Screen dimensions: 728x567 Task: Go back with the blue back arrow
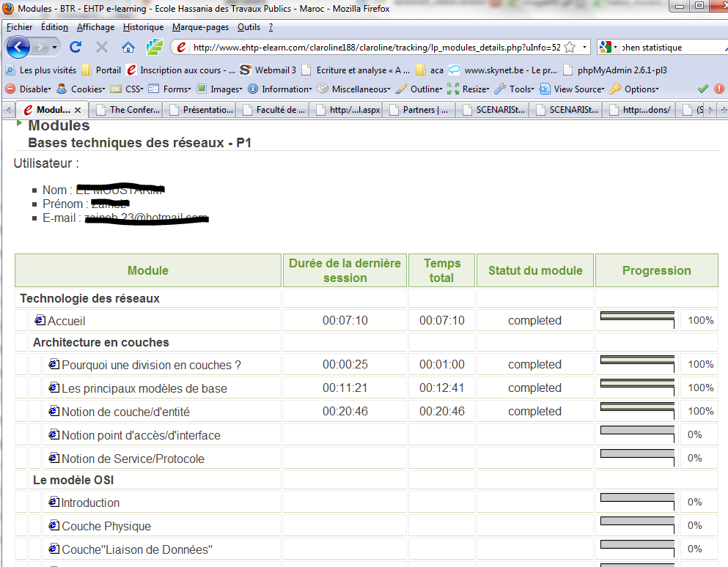[x=18, y=48]
